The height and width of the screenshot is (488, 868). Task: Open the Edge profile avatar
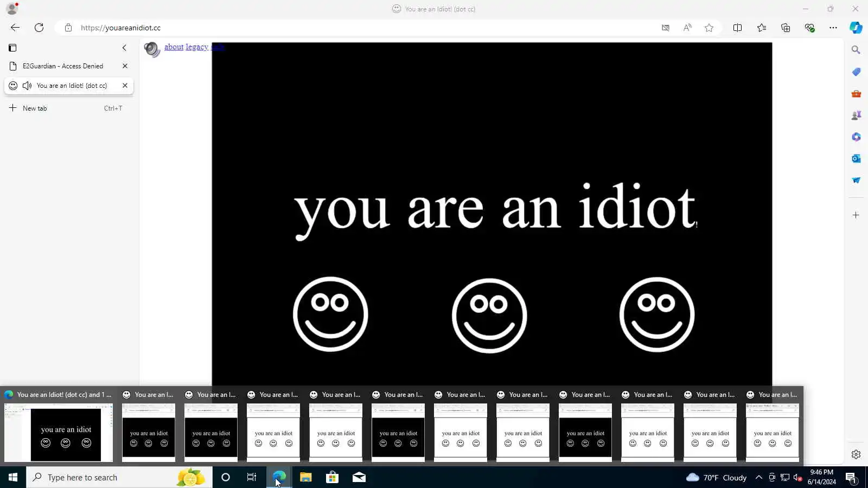tap(12, 9)
